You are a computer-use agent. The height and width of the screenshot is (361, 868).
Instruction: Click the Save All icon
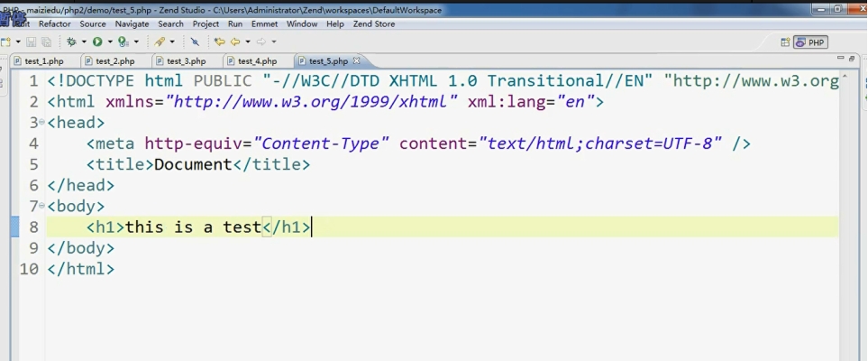(47, 42)
